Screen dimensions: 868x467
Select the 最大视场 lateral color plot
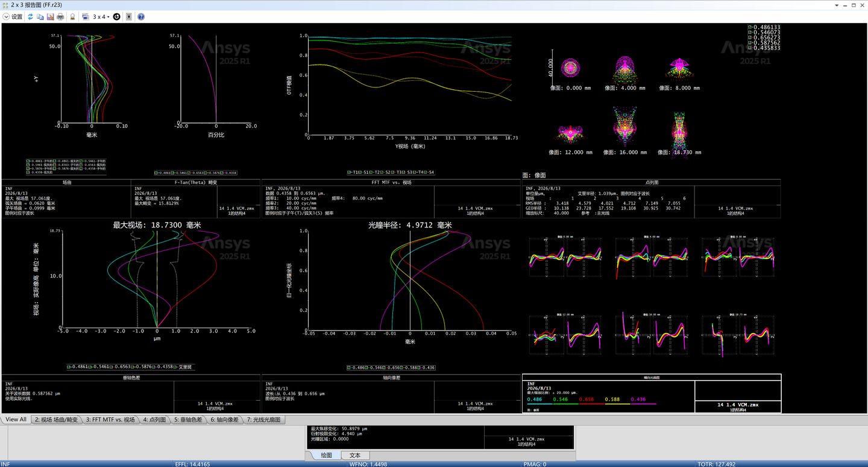pos(157,279)
